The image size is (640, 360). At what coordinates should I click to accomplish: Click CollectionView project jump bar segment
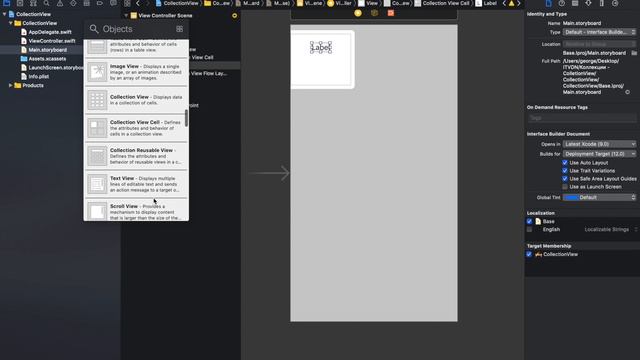[177, 3]
